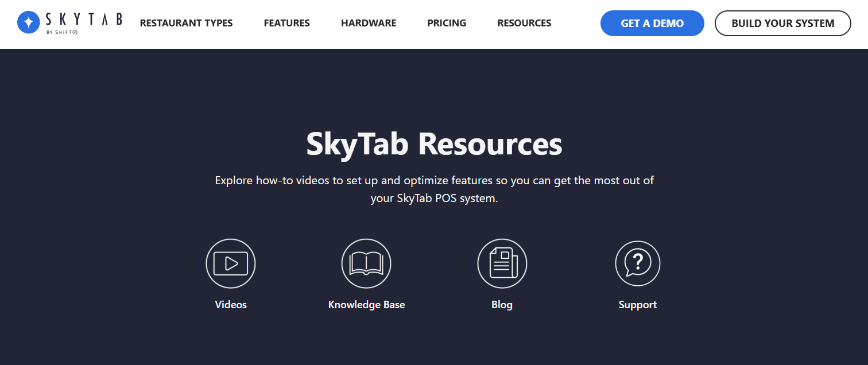Follow the Videos text link
Screen dimensions: 868x365
coord(231,305)
